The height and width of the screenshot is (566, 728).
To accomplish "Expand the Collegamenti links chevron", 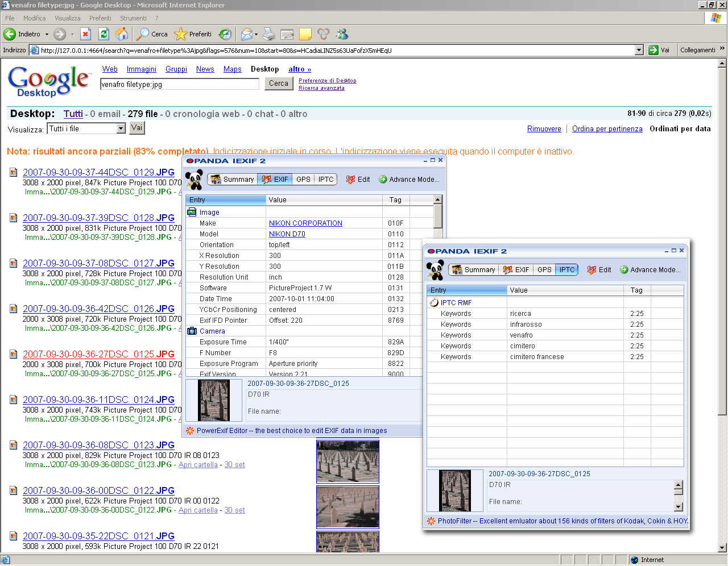I will [722, 49].
